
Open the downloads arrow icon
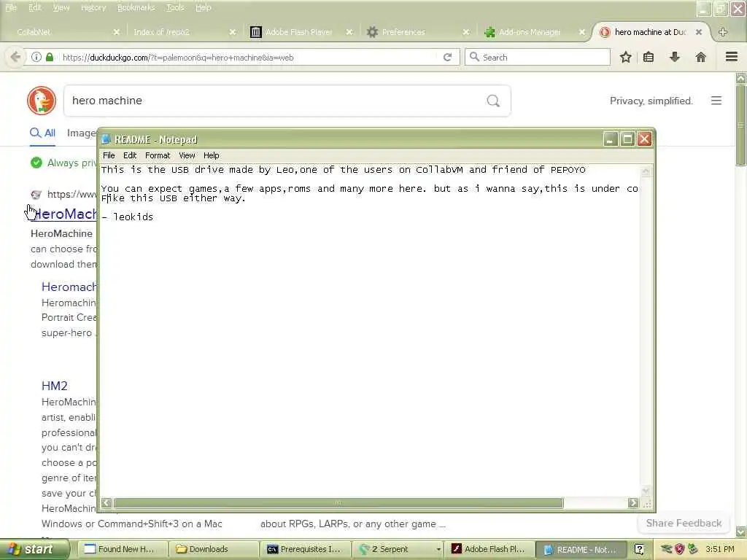click(x=675, y=57)
